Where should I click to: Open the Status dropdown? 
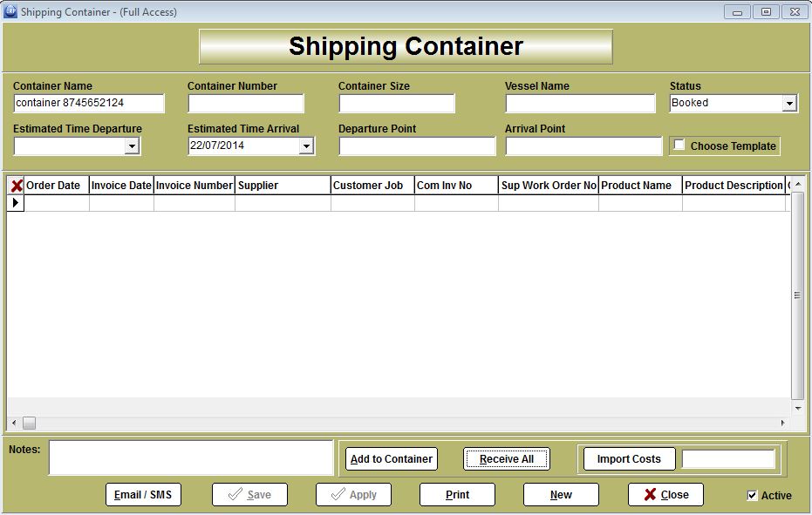point(788,104)
